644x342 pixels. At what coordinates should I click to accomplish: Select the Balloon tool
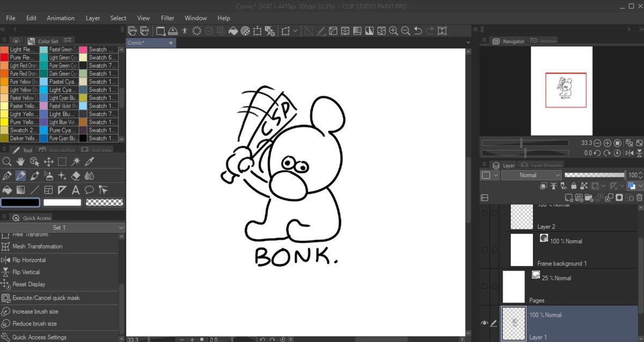(x=90, y=190)
